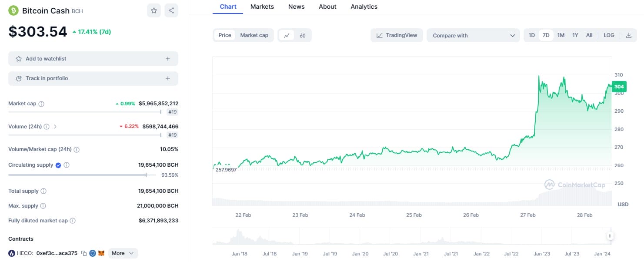Click the timeline range slider handle
Image resolution: width=644 pixels, height=262 pixels.
point(610,236)
